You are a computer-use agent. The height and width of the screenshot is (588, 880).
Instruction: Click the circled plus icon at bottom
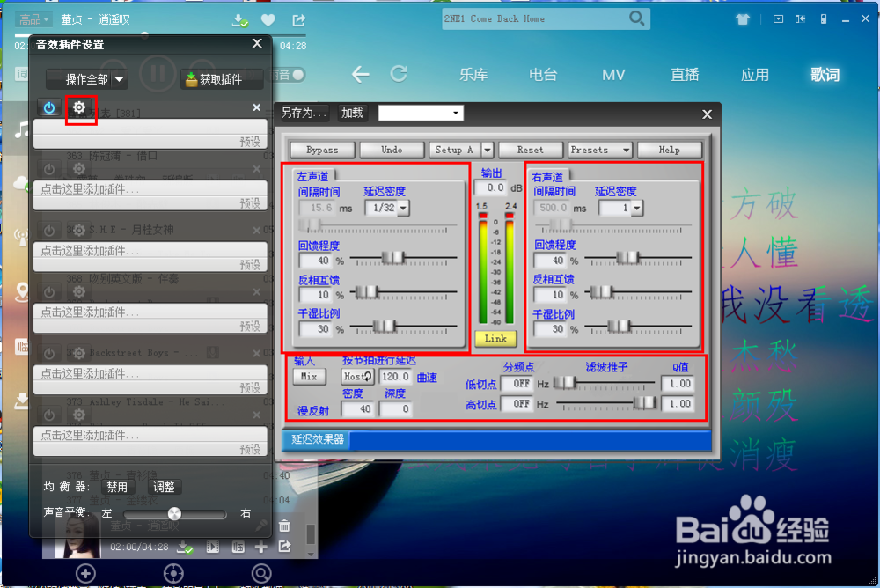coord(85,573)
